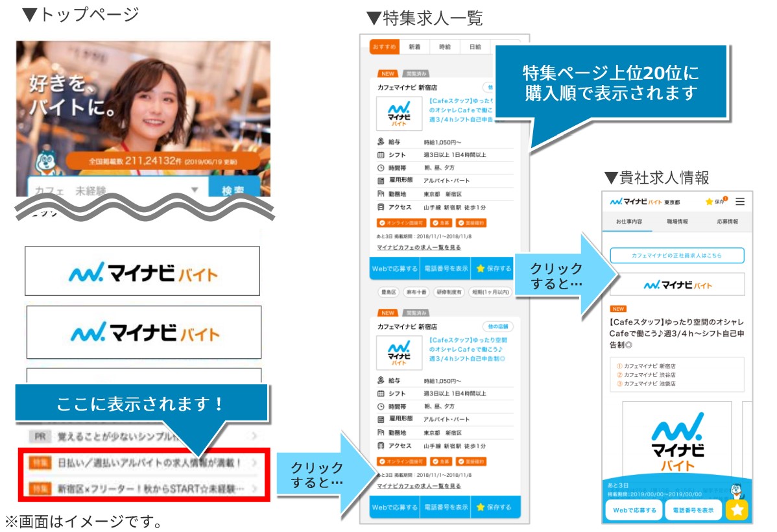This screenshot has width=777, height=532.
Task: Click Webで応募する in the first job card
Action: [x=395, y=269]
